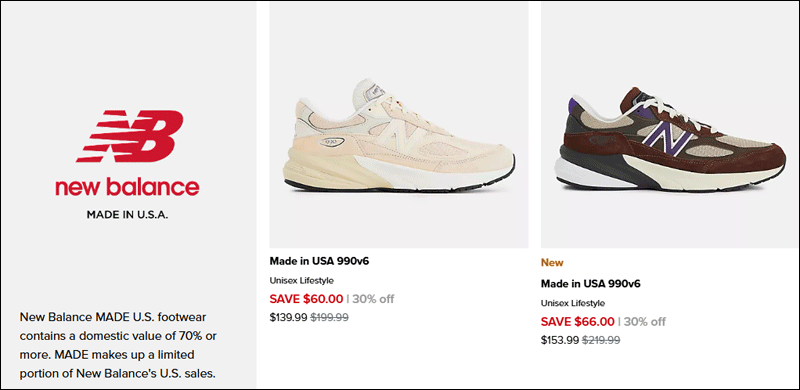Image resolution: width=800 pixels, height=390 pixels.
Task: Open the brown 990v6 shoe image
Action: 670,125
